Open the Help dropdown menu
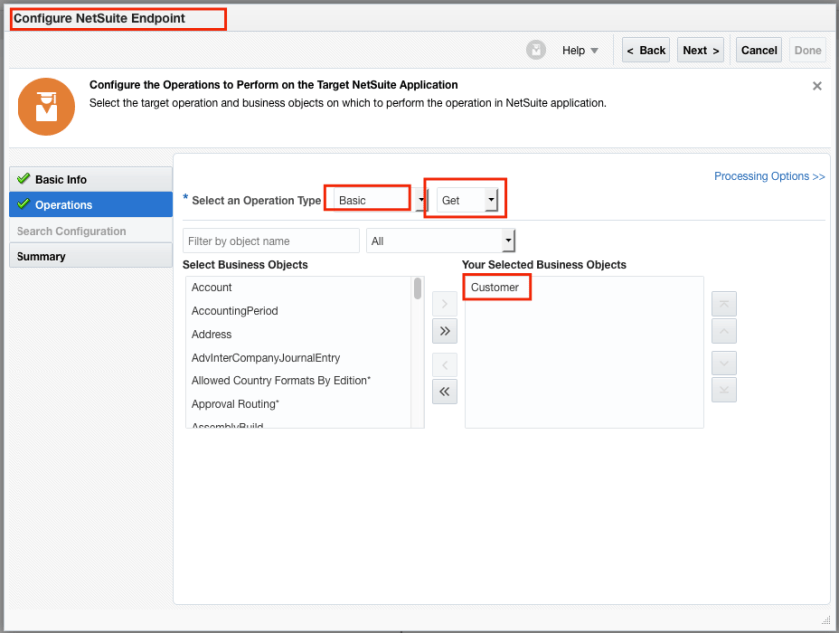This screenshot has width=839, height=633. [x=580, y=51]
